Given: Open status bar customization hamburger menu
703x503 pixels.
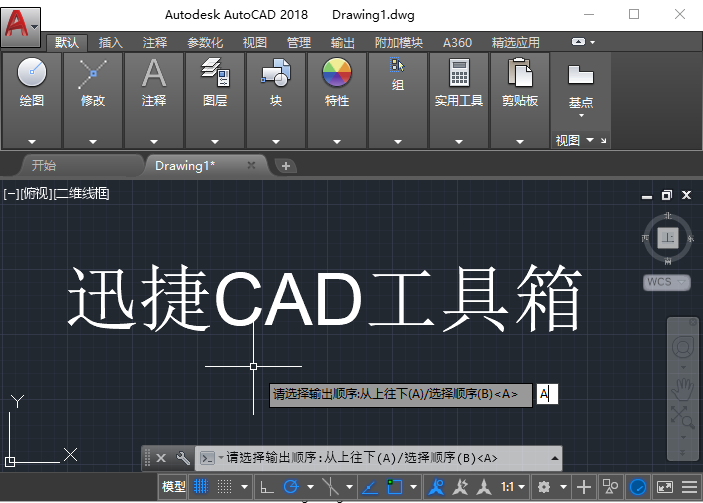Looking at the screenshot, I should pyautogui.click(x=690, y=487).
